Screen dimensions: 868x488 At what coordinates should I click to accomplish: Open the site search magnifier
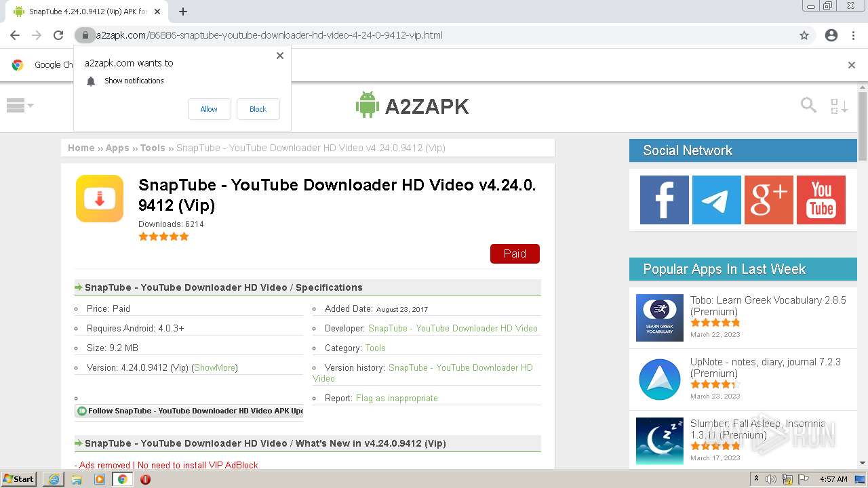pyautogui.click(x=808, y=105)
